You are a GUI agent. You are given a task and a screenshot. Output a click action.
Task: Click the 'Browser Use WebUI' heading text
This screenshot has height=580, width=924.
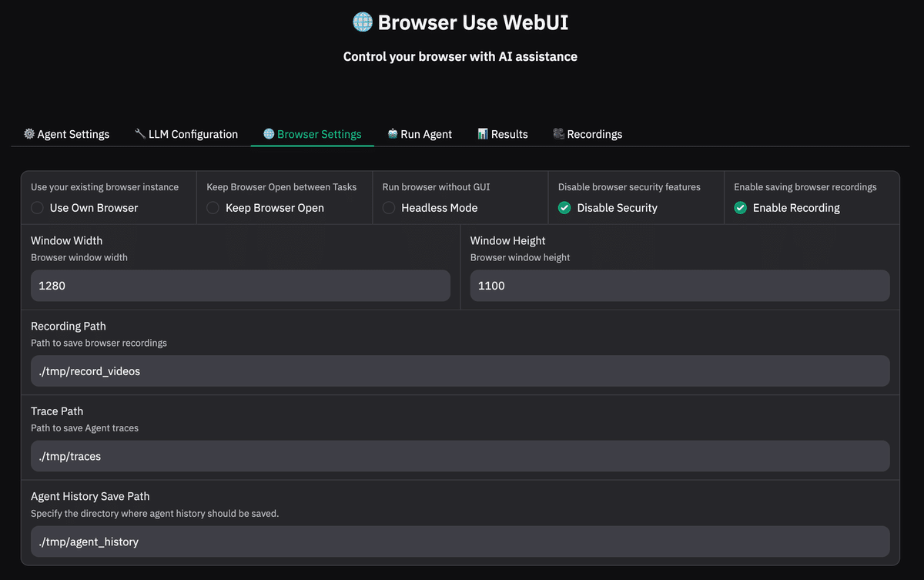click(x=473, y=22)
